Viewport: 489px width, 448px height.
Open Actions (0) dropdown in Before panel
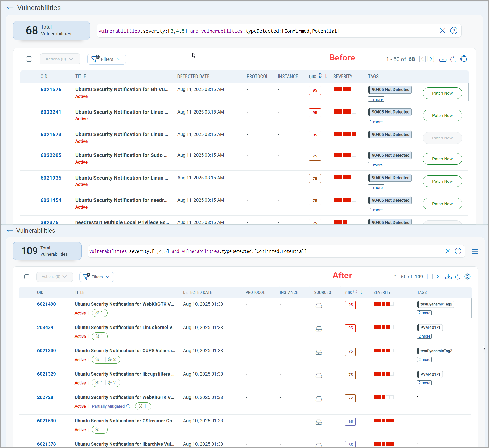(60, 59)
